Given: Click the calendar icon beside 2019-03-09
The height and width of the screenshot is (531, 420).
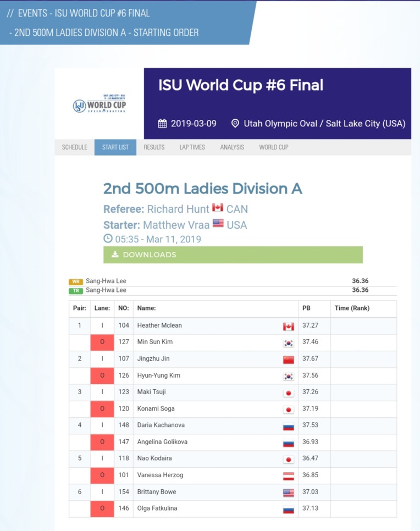Looking at the screenshot, I should (163, 124).
